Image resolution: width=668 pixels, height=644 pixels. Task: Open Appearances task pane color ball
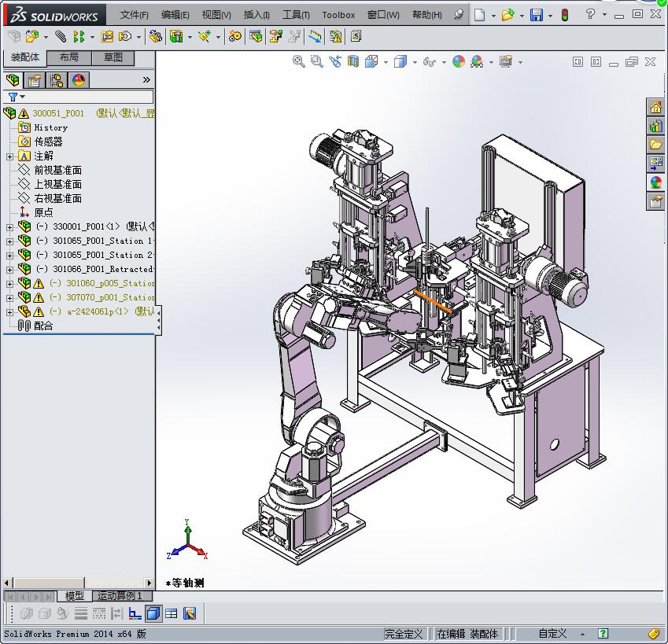pyautogui.click(x=655, y=182)
